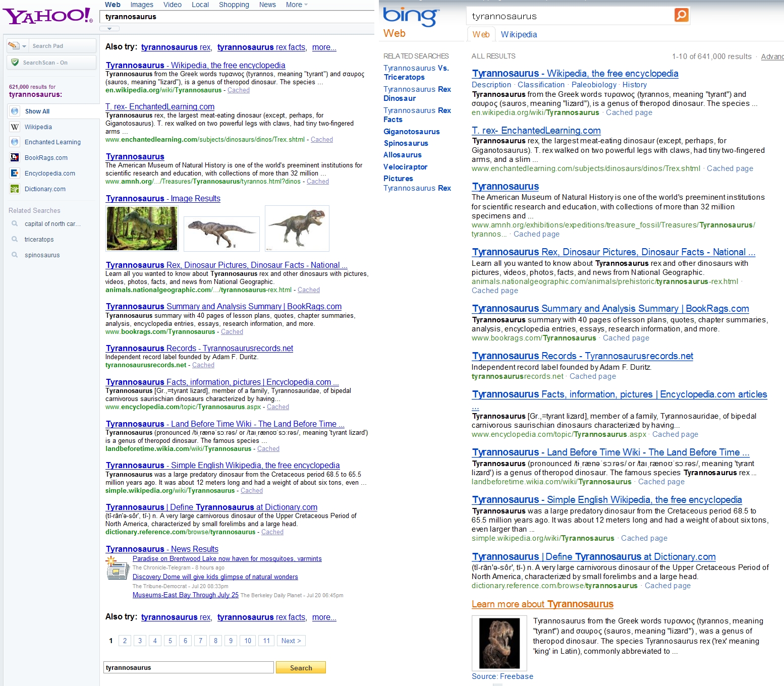The image size is (784, 686).
Task: Open the middle side-view dinosaur image thumbnail
Action: pyautogui.click(x=221, y=234)
